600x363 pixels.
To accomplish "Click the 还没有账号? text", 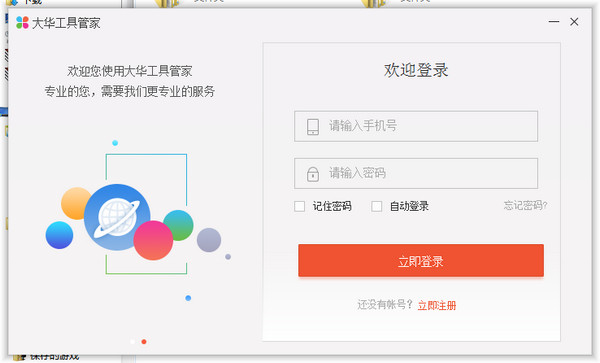I will click(x=385, y=305).
